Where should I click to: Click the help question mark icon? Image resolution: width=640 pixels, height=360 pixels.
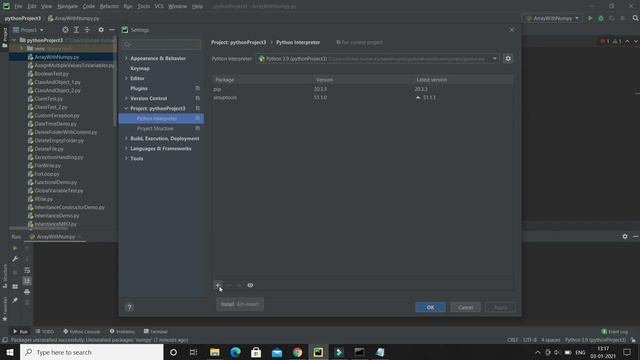tap(129, 307)
